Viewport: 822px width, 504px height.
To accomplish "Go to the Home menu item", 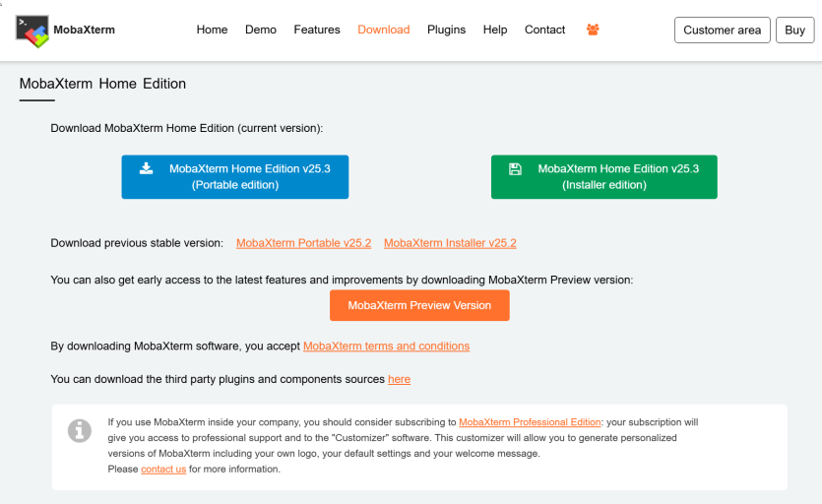I will (212, 30).
